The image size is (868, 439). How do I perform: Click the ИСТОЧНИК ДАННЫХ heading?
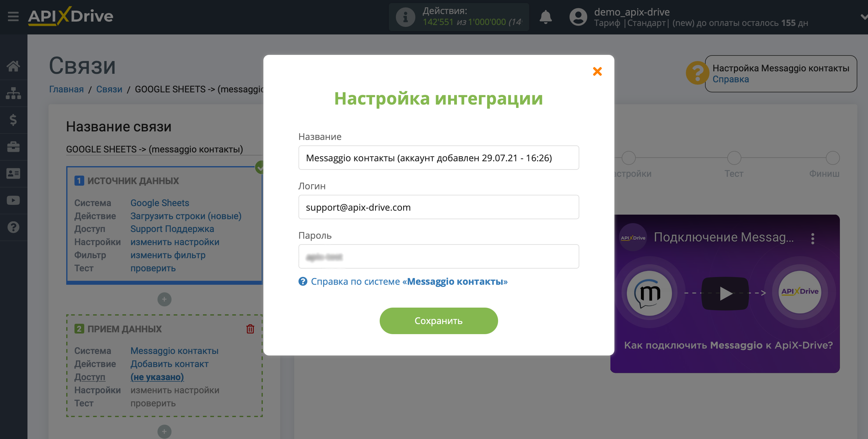coord(133,181)
